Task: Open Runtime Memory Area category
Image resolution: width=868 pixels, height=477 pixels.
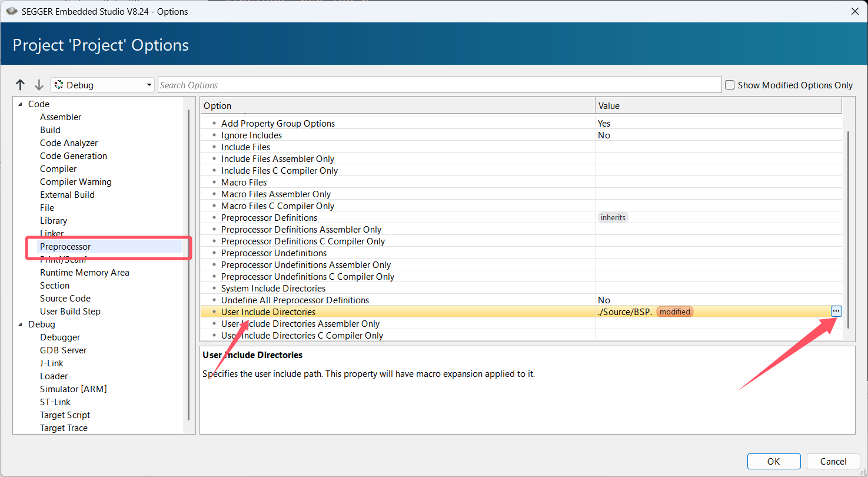Action: point(85,273)
